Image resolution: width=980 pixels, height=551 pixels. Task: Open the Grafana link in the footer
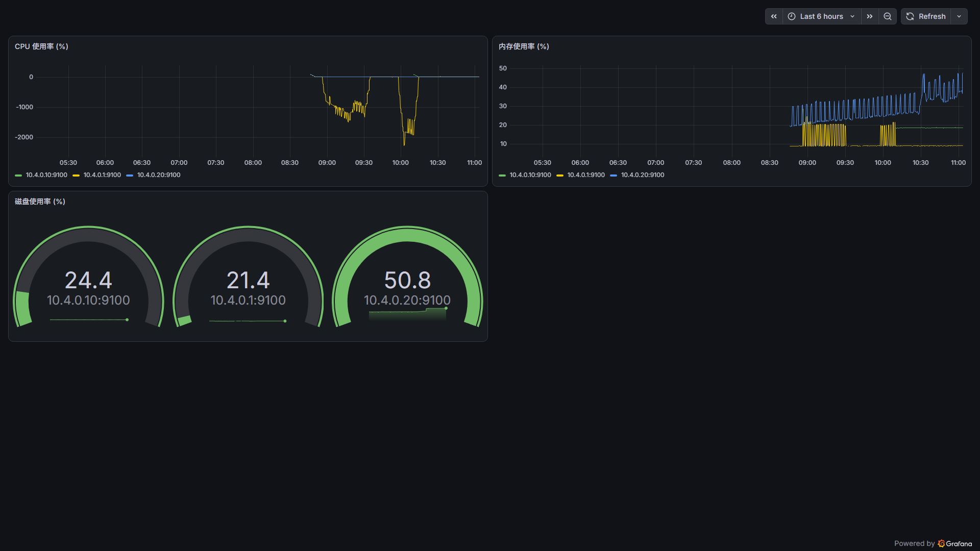click(x=955, y=543)
